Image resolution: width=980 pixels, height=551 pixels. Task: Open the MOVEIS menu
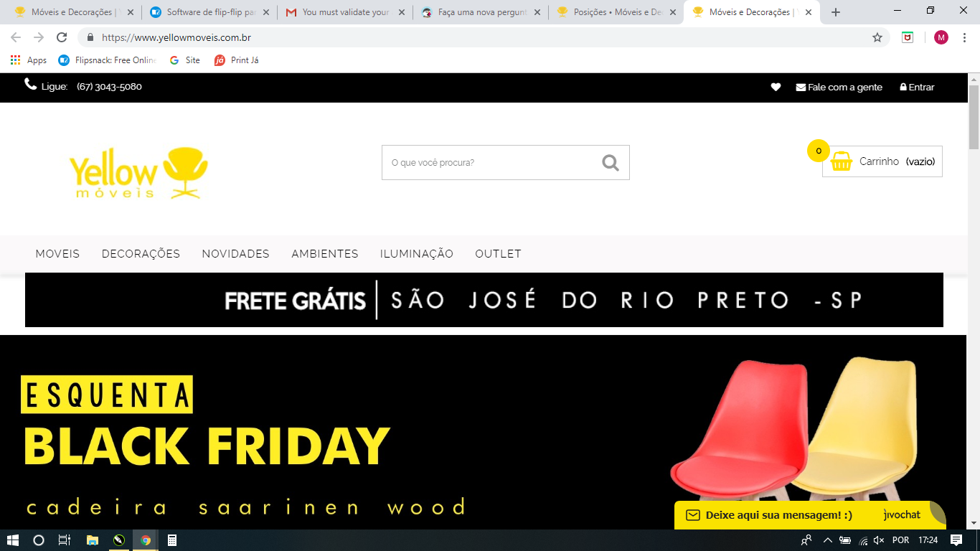tap(57, 254)
